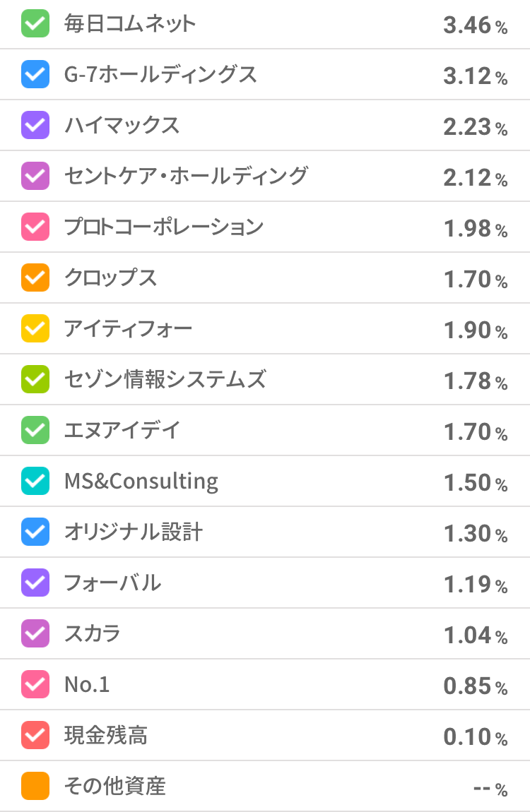The height and width of the screenshot is (812, 530).
Task: Toggle the orange クロップス checkbox
Action: pyautogui.click(x=35, y=277)
